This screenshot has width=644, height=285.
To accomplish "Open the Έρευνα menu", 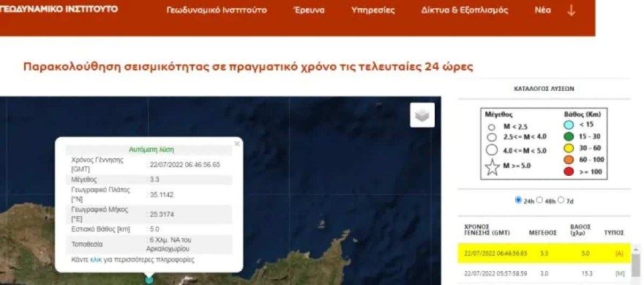I will pos(309,10).
